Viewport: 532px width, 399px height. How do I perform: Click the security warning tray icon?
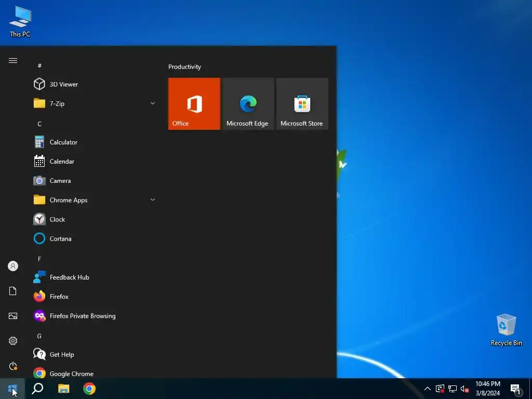(x=440, y=389)
